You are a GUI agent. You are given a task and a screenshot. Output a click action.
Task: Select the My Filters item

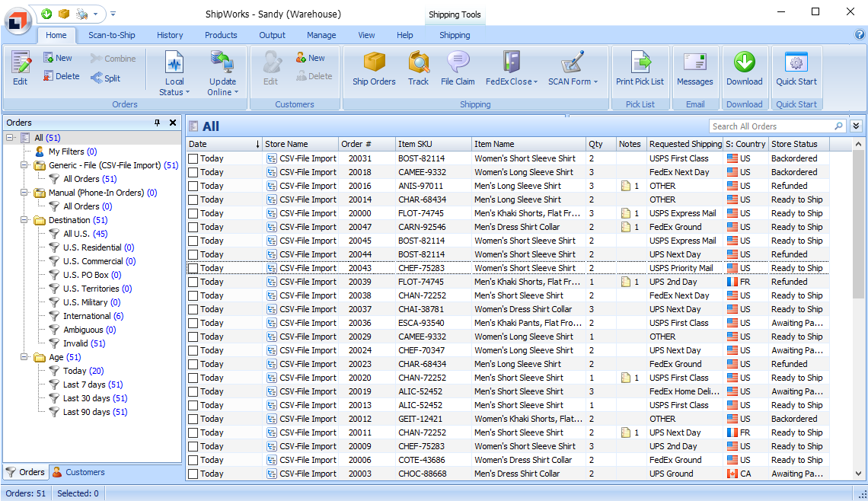(66, 151)
